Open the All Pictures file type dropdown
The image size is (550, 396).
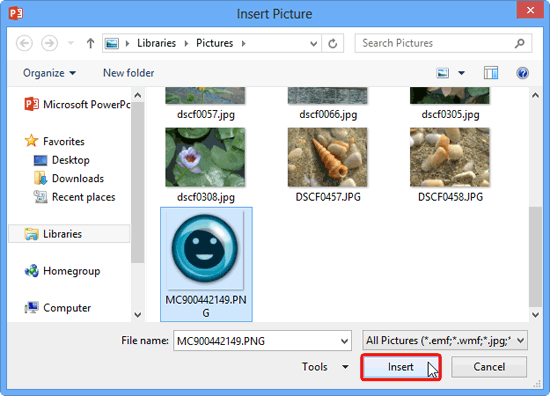445,340
